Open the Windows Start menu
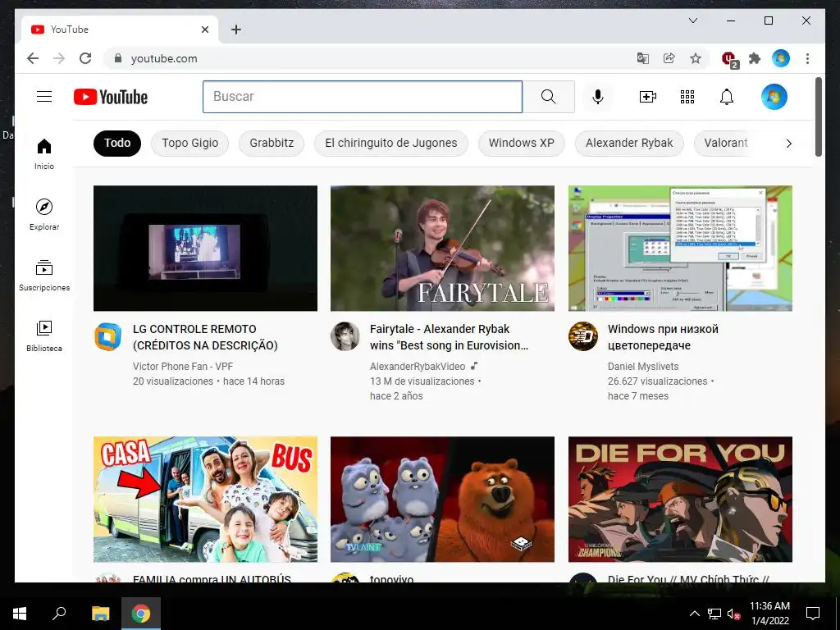The height and width of the screenshot is (630, 840). pos(20,614)
